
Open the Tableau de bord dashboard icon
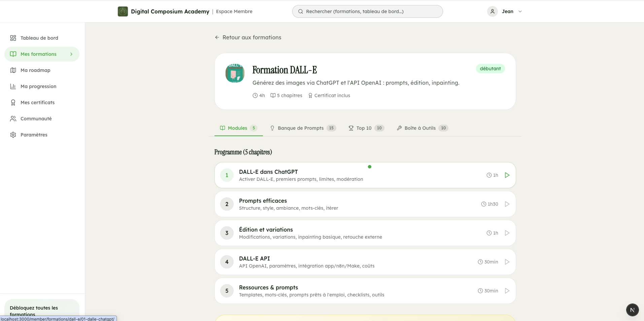tap(13, 38)
